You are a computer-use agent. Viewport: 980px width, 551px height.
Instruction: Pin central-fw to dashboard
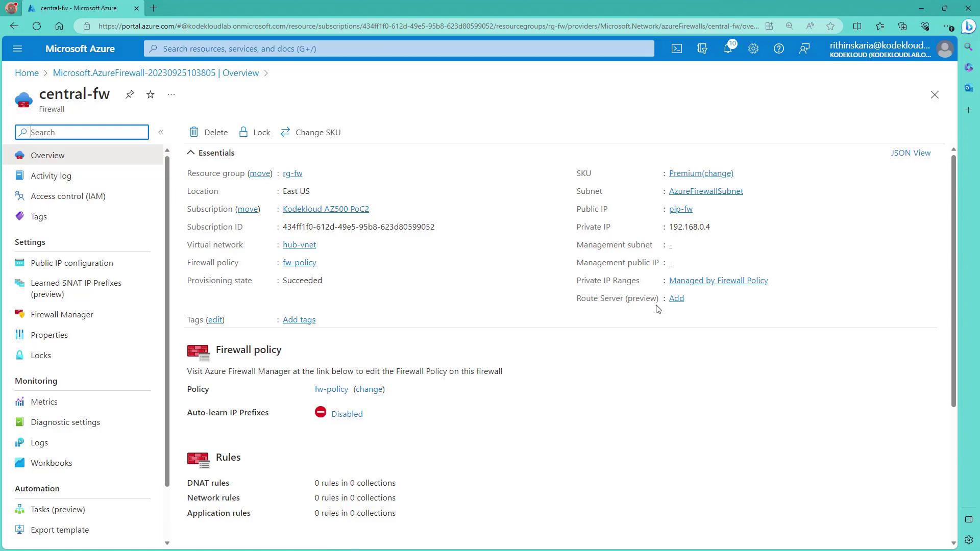point(130,94)
